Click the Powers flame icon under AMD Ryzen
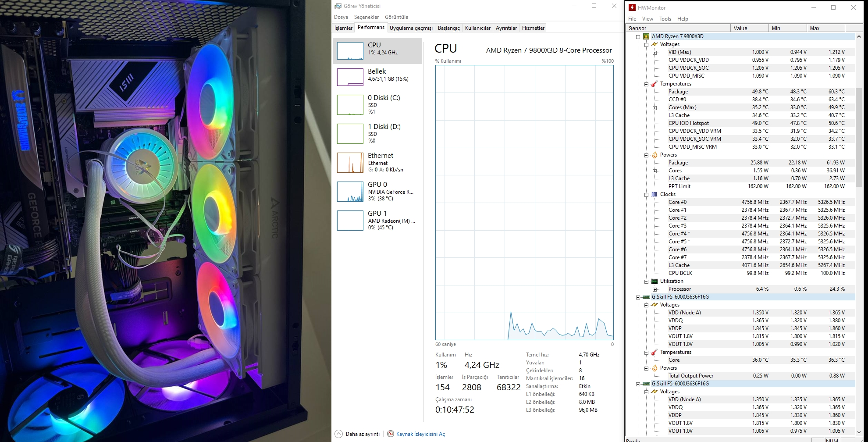This screenshot has height=442, width=868. pos(655,155)
